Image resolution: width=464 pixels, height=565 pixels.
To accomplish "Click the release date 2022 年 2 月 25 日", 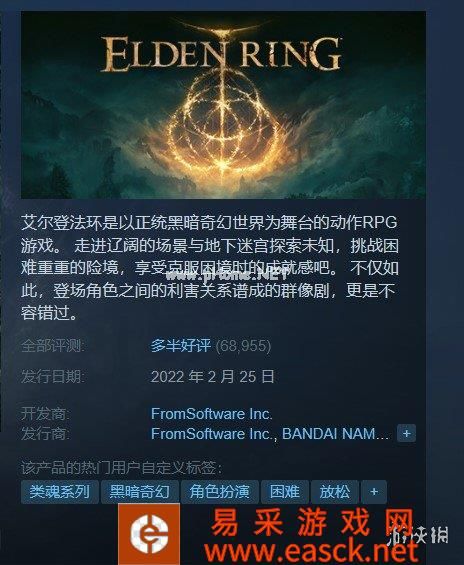I will [213, 377].
